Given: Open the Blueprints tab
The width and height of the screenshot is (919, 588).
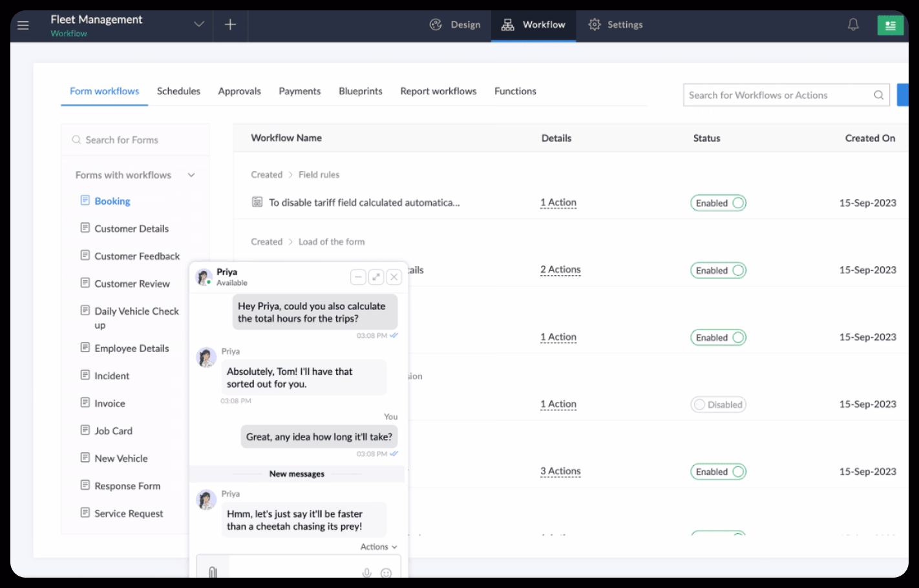Looking at the screenshot, I should [x=360, y=91].
